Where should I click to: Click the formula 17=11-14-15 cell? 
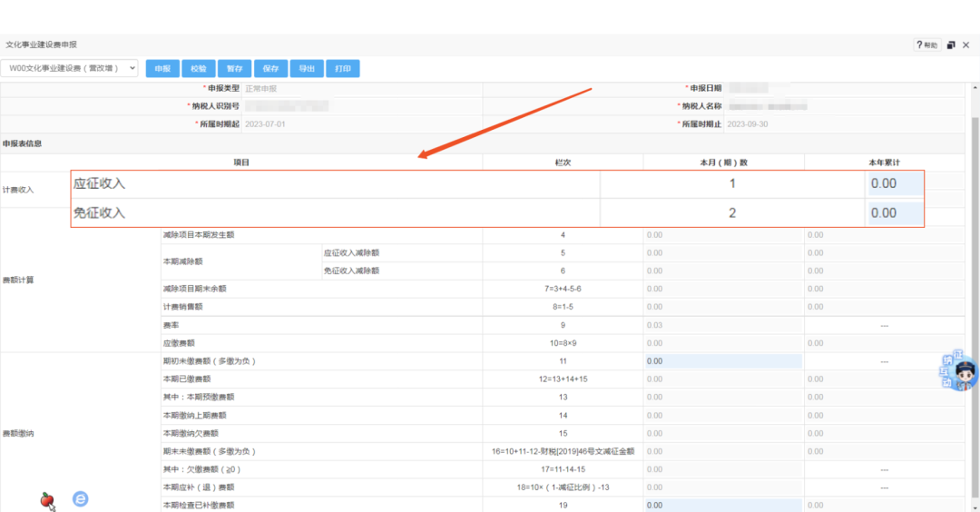pyautogui.click(x=563, y=469)
